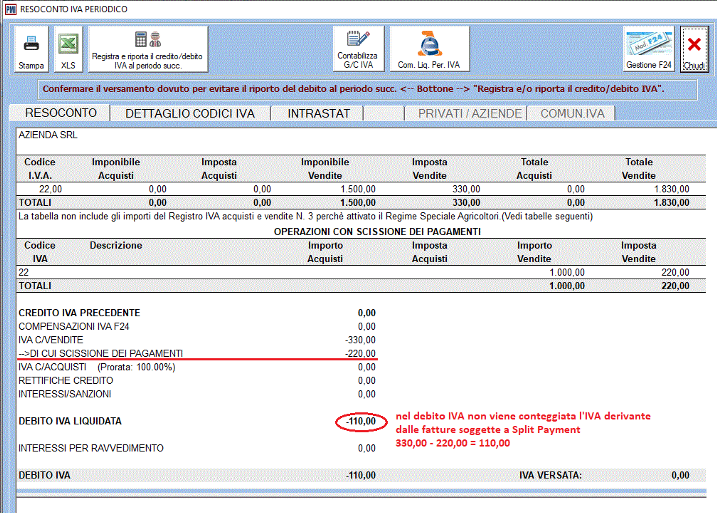Click the application icon in title bar

pyautogui.click(x=10, y=8)
